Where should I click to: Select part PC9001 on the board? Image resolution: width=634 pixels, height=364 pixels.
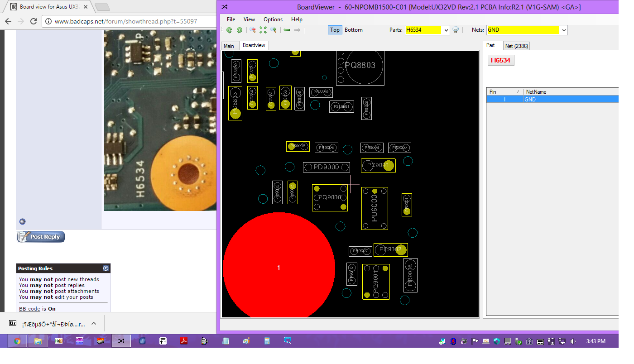(378, 165)
